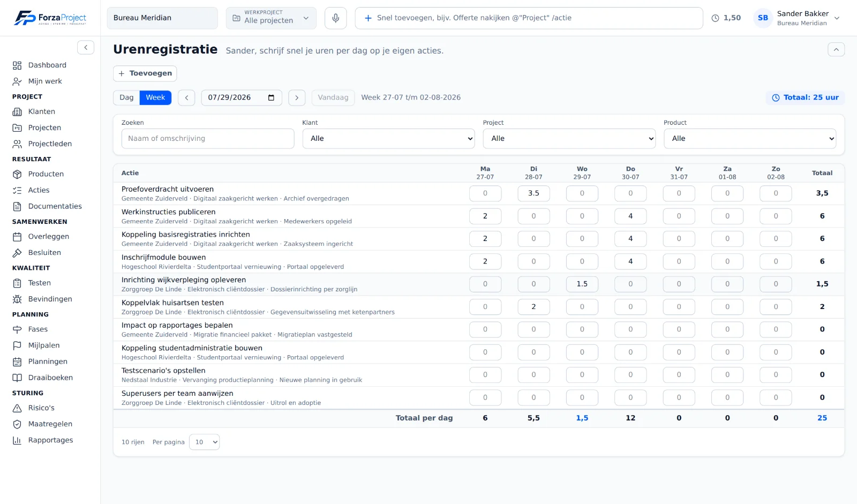This screenshot has height=504, width=857.
Task: Open Klanten in the sidebar
Action: click(42, 112)
